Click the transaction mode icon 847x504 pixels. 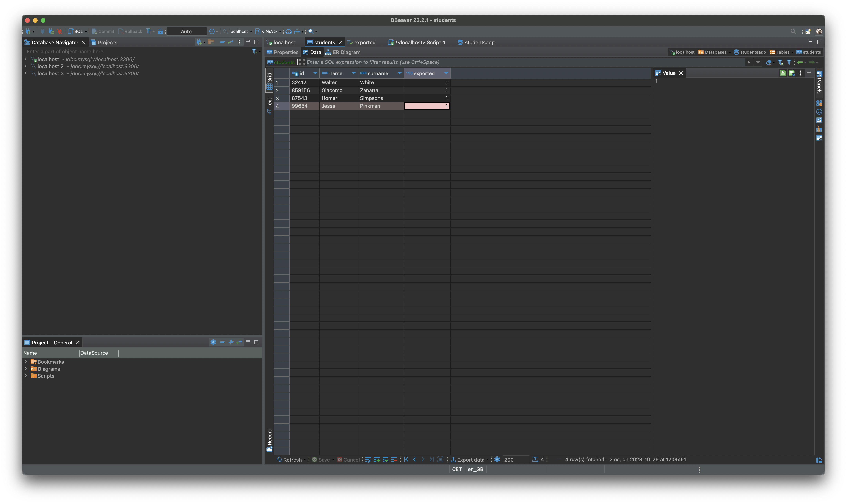(x=148, y=31)
